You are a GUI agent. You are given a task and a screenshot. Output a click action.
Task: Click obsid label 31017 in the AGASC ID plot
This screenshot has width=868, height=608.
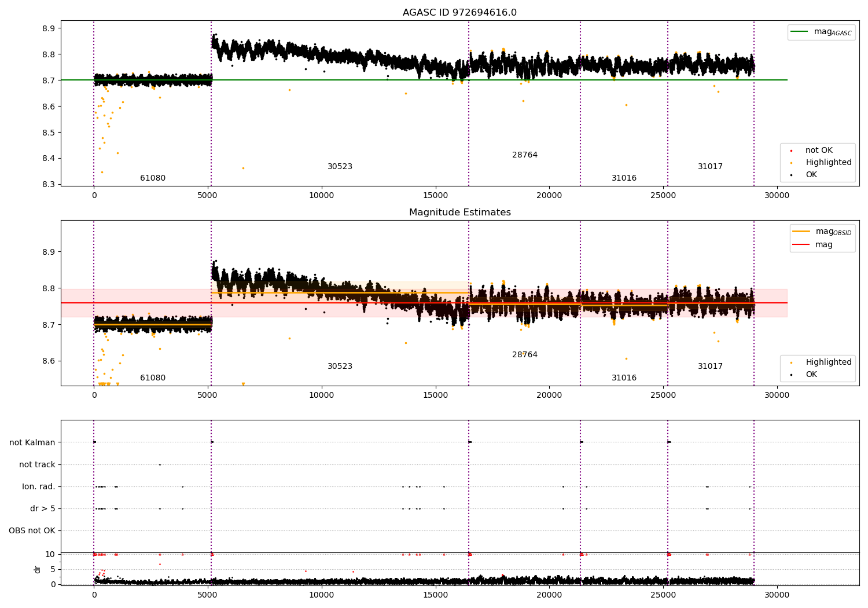710,167
